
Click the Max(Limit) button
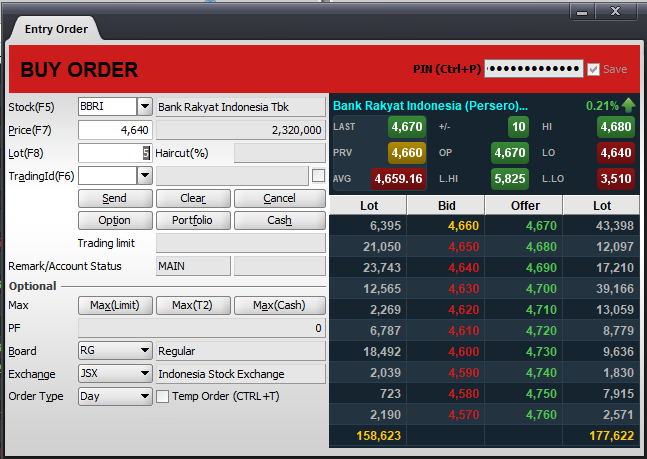click(115, 305)
